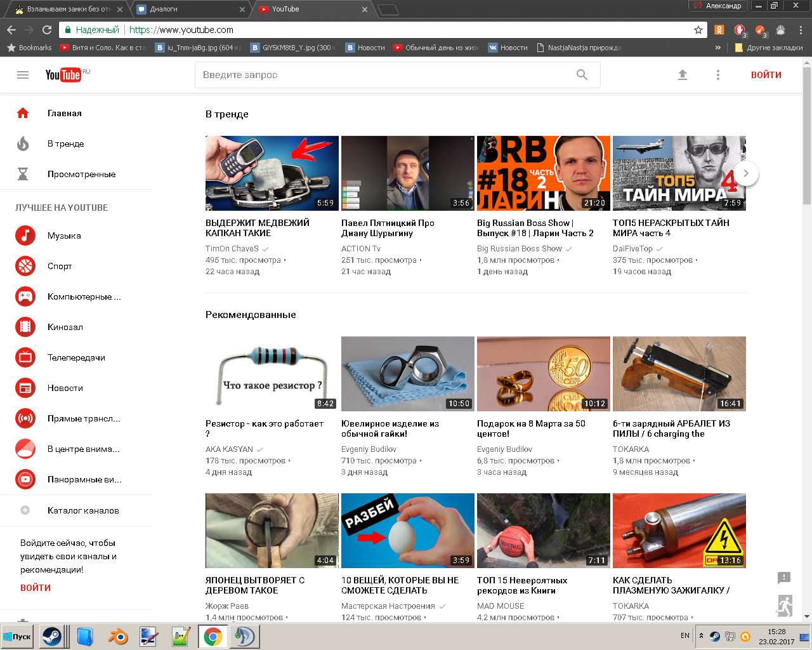Viewport: 812px width, 650px height.
Task: Open Другие закладки bookmarks folder
Action: coord(768,48)
